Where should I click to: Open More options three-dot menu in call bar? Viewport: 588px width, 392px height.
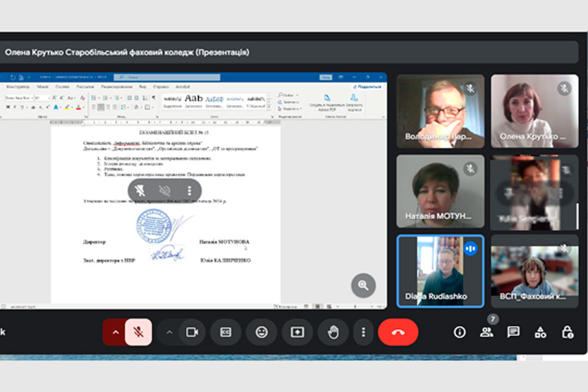click(x=363, y=332)
